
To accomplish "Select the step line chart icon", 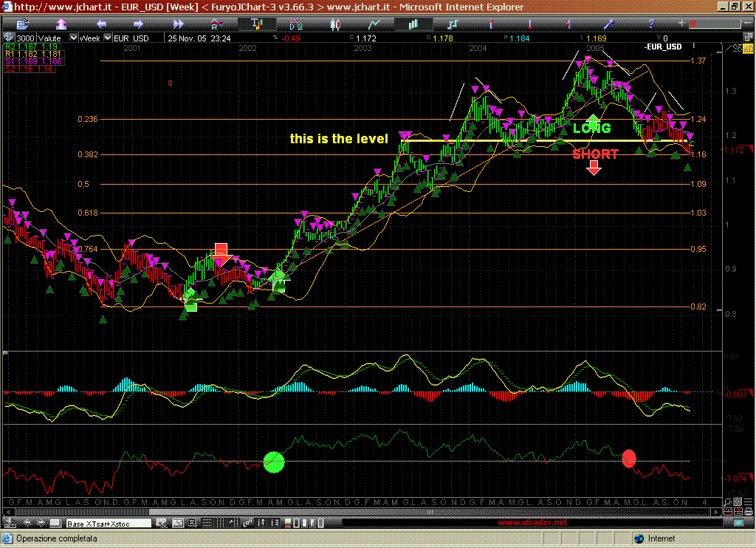I will pos(453,24).
